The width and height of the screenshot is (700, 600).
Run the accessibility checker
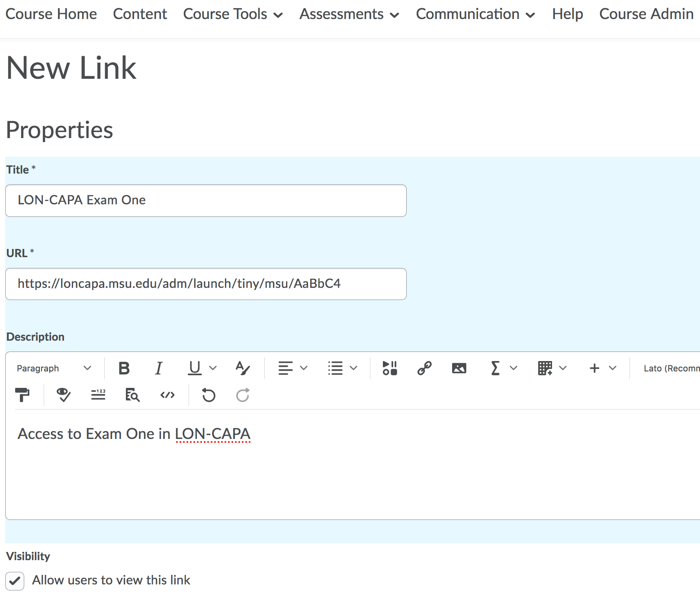click(x=64, y=395)
